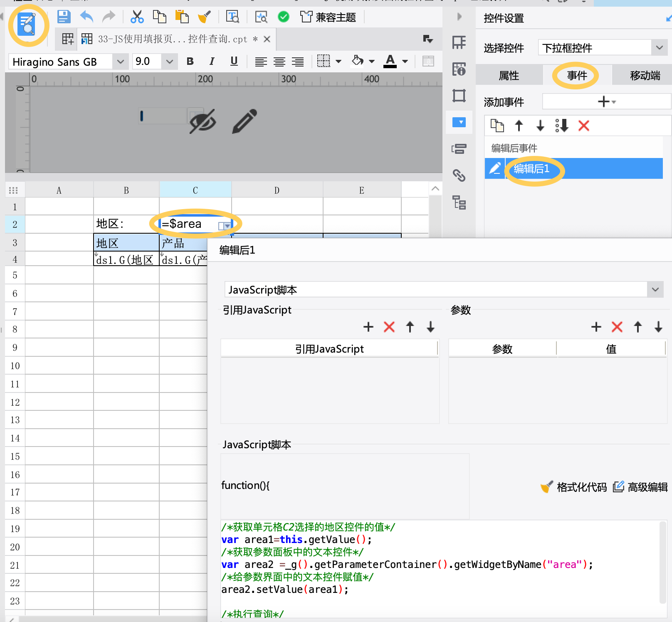Click the 添加事件 plus button

[606, 101]
